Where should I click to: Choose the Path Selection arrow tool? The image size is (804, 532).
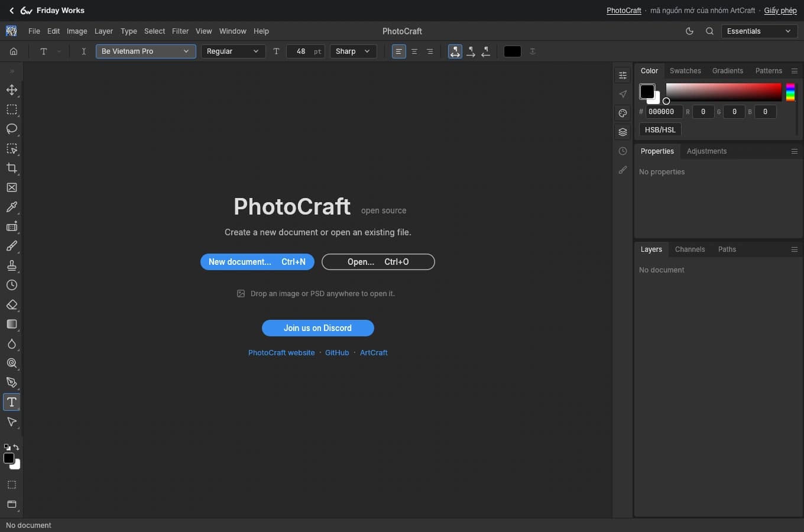[x=12, y=421]
